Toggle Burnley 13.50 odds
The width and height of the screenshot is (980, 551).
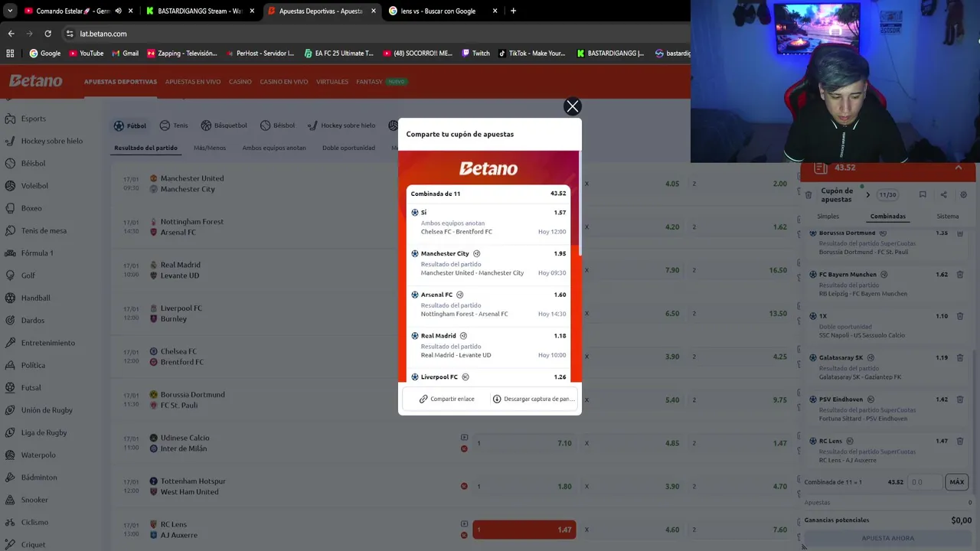[741, 313]
